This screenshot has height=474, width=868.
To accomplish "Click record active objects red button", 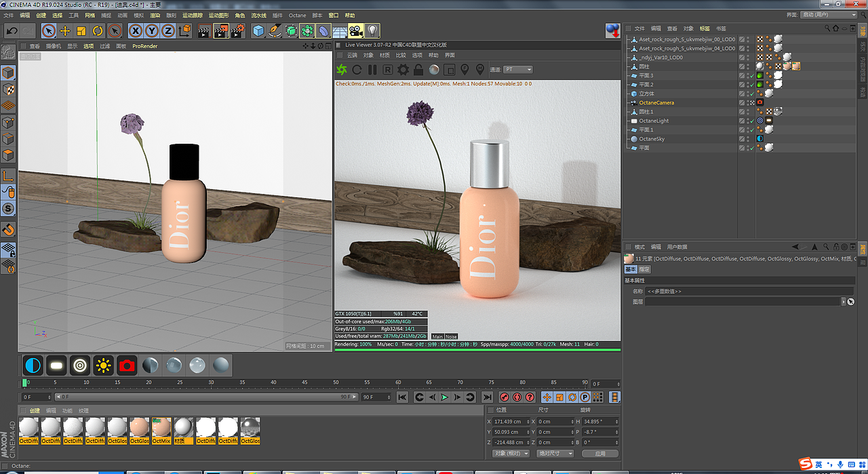I will point(505,397).
